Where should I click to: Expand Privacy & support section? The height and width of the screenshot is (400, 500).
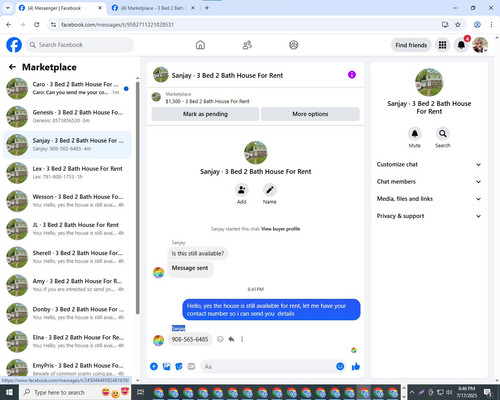tap(429, 216)
